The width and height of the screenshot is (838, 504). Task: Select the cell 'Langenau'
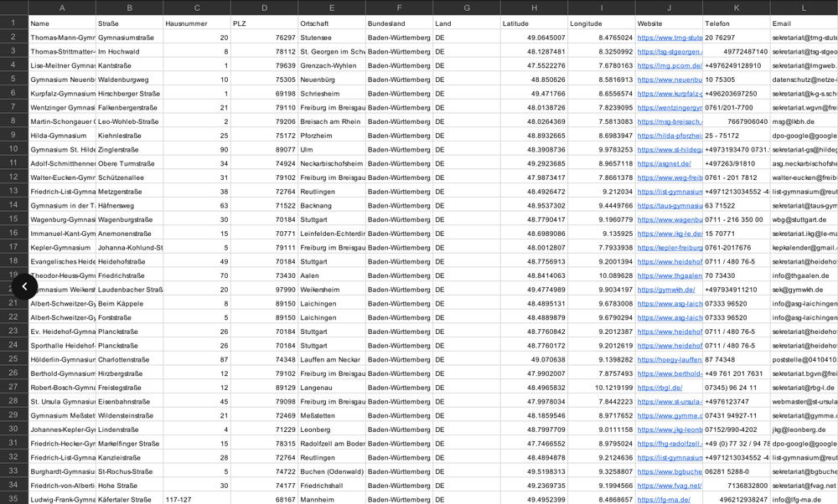[332, 388]
